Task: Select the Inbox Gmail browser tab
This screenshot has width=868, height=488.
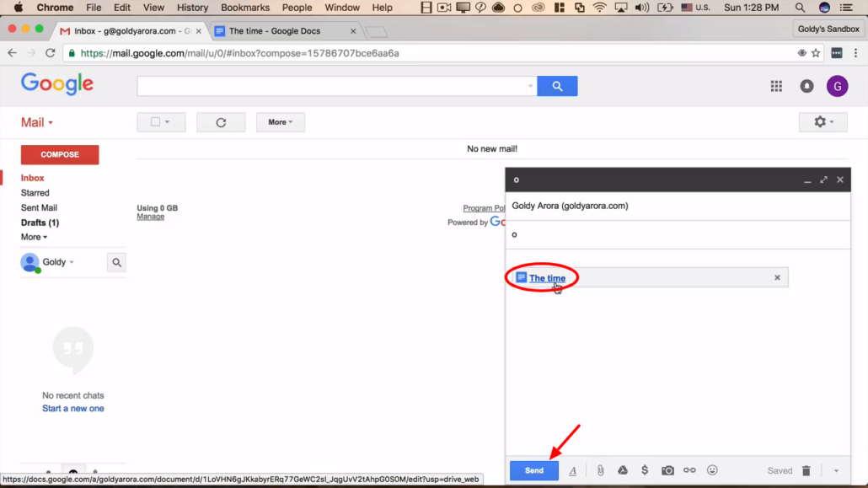Action: [130, 31]
